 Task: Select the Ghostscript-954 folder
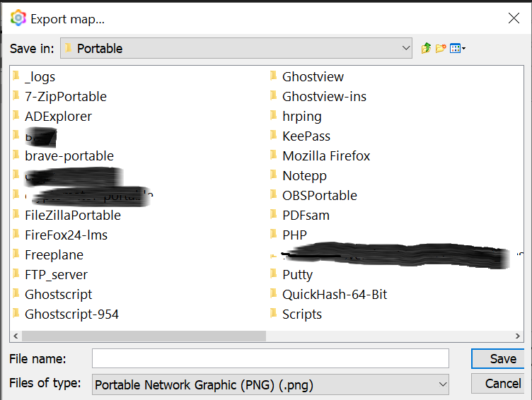71,314
